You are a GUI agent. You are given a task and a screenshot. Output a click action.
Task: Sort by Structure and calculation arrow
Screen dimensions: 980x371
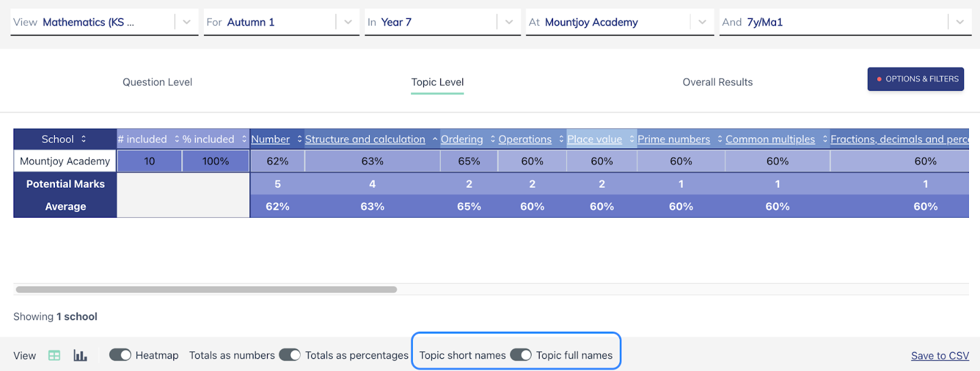tap(435, 139)
